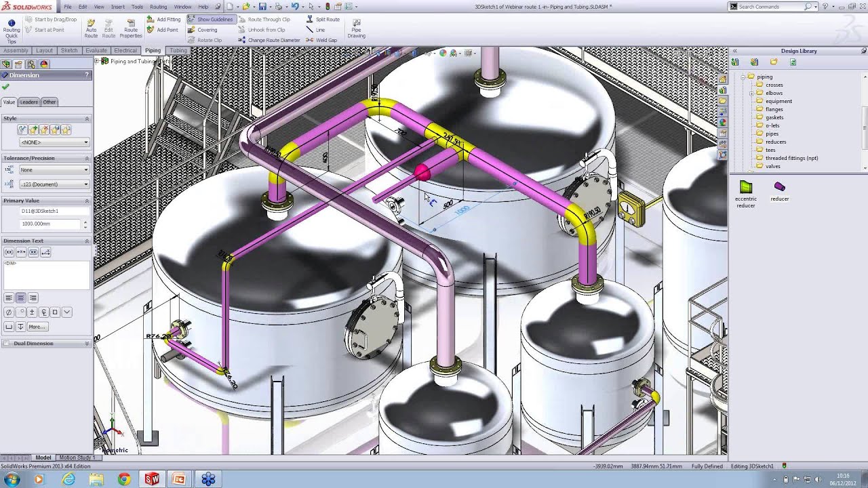This screenshot has width=868, height=488.
Task: Set dimension text to right justify
Action: [33, 298]
